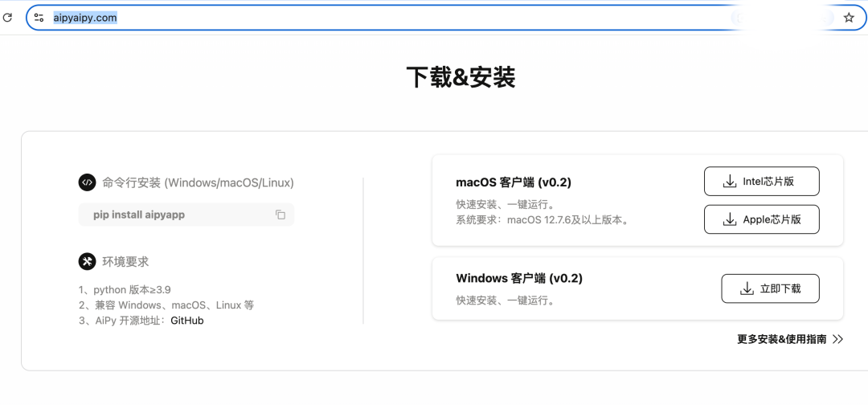The image size is (868, 405).
Task: Click the 兼容 Windows、macOS、Linux 等 line
Action: coord(166,305)
